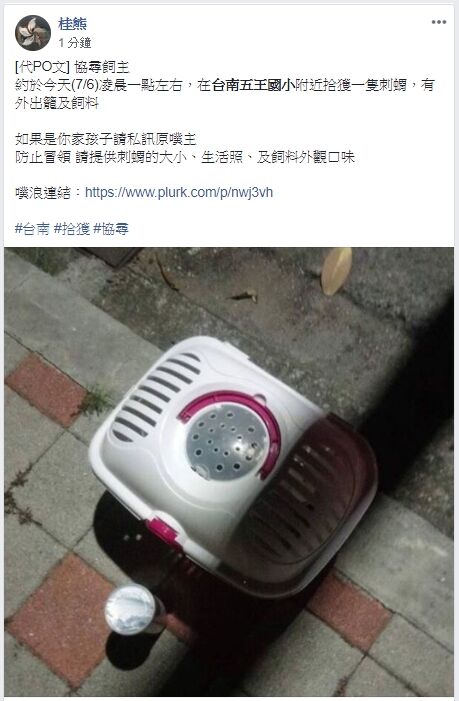Click the pink latch on the carrier photo
Screen dimensions: 459x701
click(x=164, y=533)
